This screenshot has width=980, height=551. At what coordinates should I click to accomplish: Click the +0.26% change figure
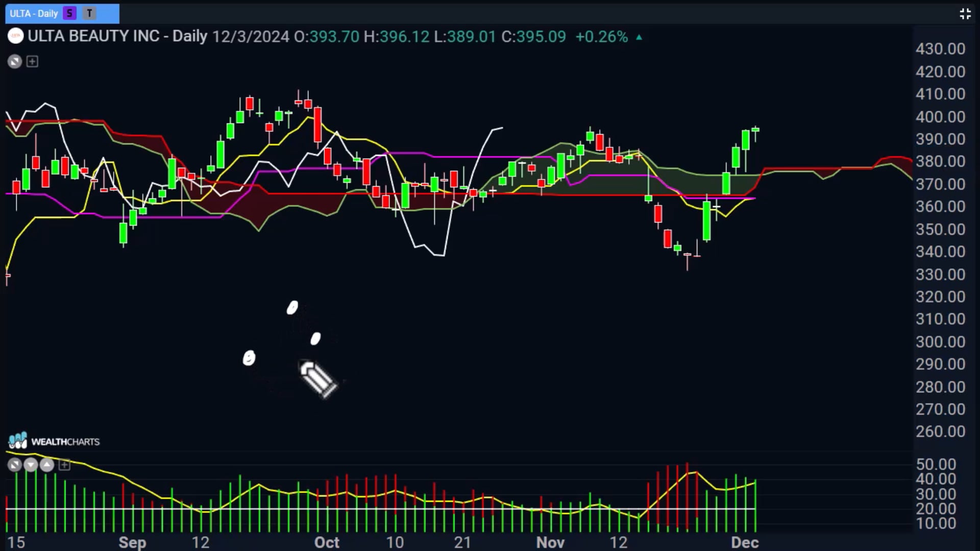602,37
